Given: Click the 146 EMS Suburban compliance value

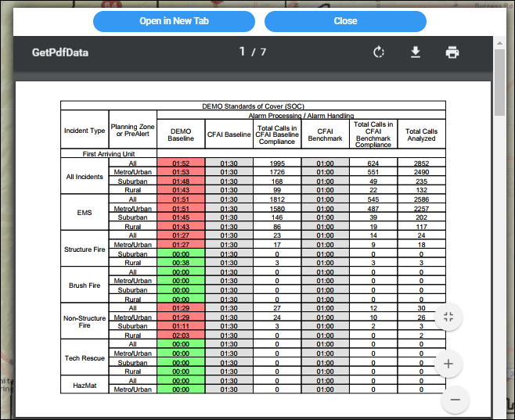Looking at the screenshot, I should click(x=277, y=217).
